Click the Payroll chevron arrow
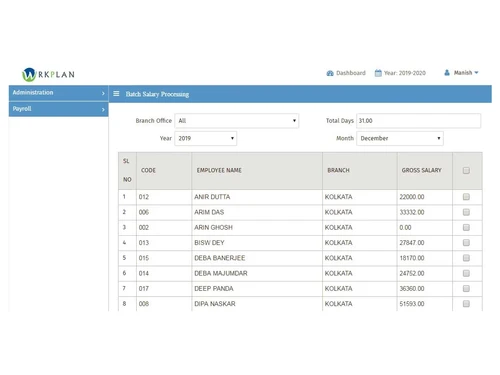The height and width of the screenshot is (375, 500). point(103,109)
